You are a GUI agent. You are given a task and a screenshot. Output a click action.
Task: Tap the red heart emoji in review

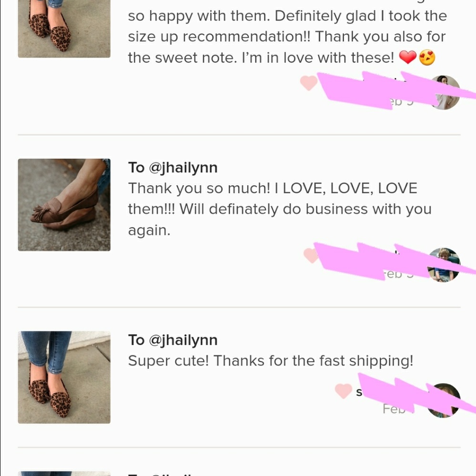407,58
